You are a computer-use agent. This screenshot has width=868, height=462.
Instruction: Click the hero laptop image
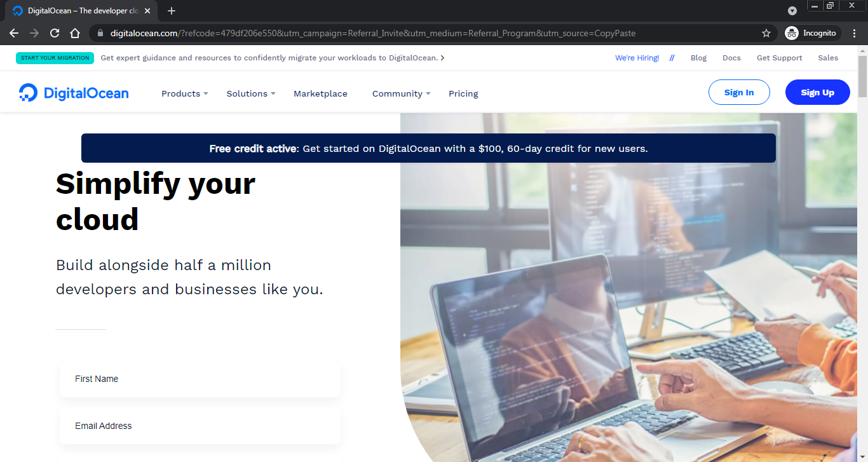pos(629,287)
